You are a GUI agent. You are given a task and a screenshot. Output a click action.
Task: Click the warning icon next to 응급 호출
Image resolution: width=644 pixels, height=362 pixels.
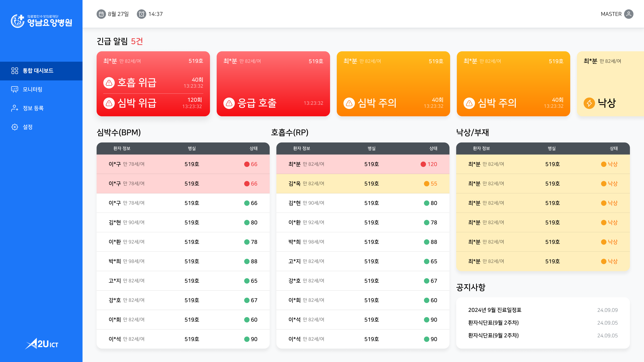[229, 103]
